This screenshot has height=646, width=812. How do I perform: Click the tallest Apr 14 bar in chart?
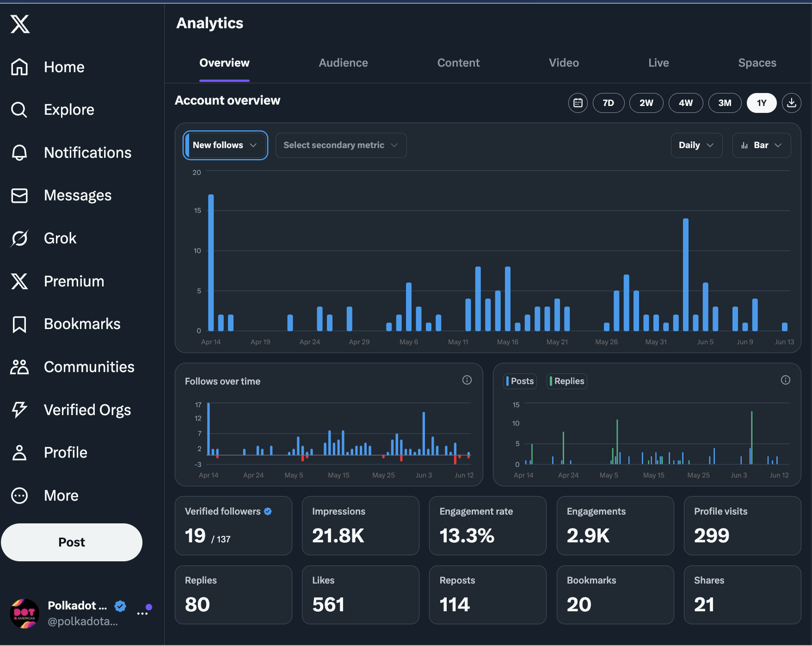point(211,262)
